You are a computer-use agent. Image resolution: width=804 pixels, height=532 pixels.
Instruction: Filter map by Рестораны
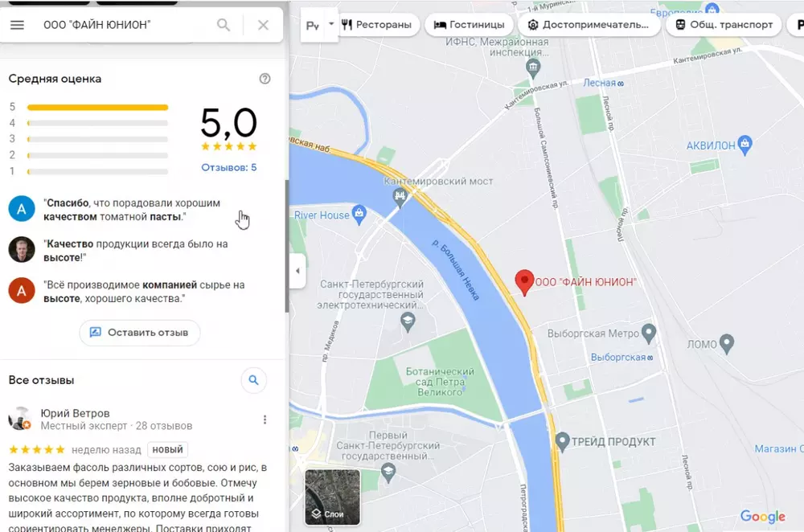coord(377,25)
